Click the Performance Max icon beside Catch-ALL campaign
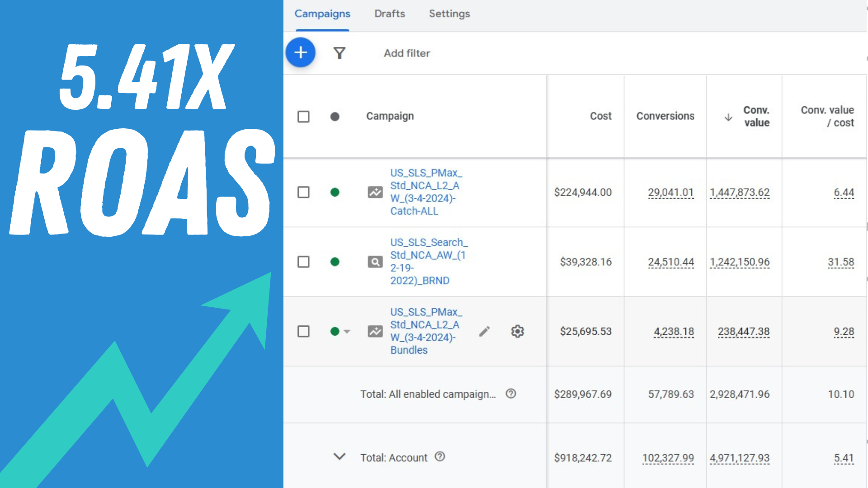The image size is (868, 488). pos(375,192)
